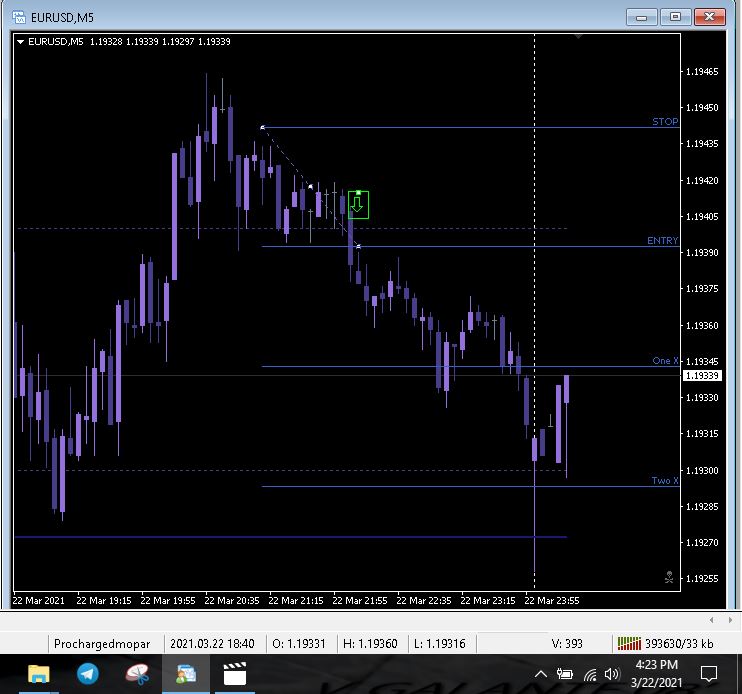
Task: Open the notification action center icon
Action: pyautogui.click(x=708, y=674)
